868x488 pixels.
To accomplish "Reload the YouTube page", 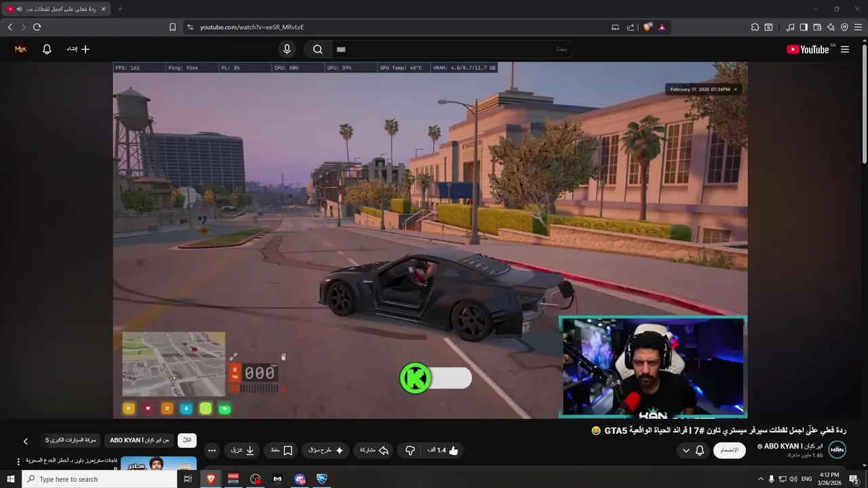I will tap(37, 27).
